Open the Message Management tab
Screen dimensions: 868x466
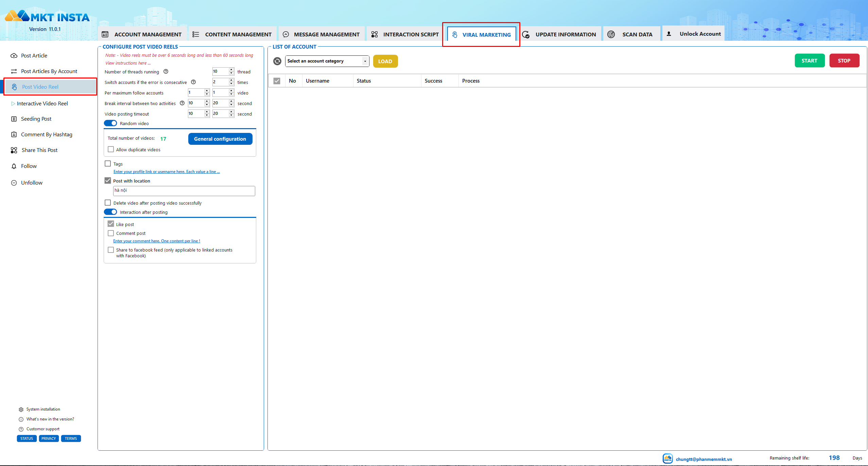click(x=322, y=34)
